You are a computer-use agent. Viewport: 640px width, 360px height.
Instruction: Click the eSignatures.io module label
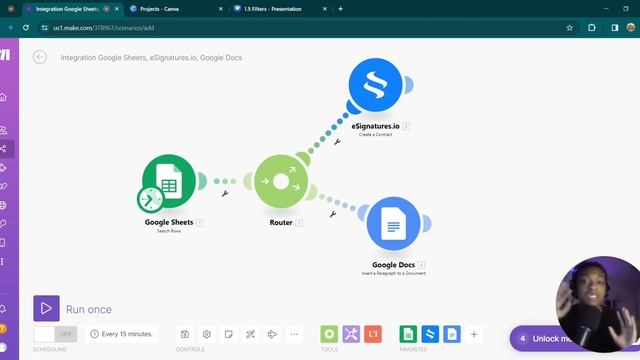(x=376, y=126)
